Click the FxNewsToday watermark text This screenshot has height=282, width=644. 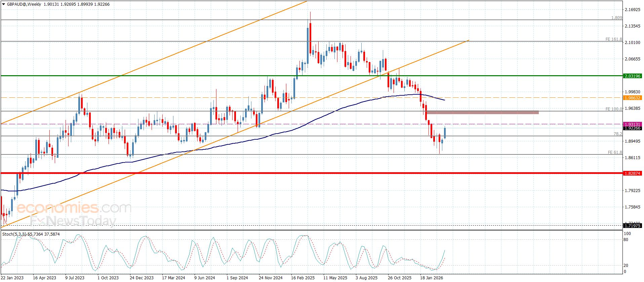click(x=73, y=221)
